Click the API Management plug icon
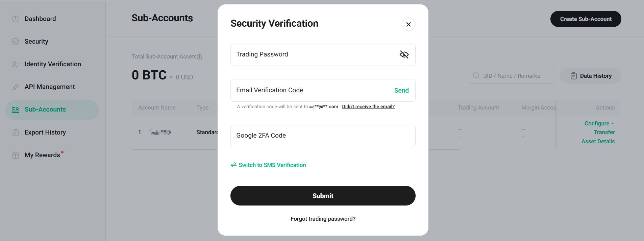The width and height of the screenshot is (644, 241). [16, 87]
